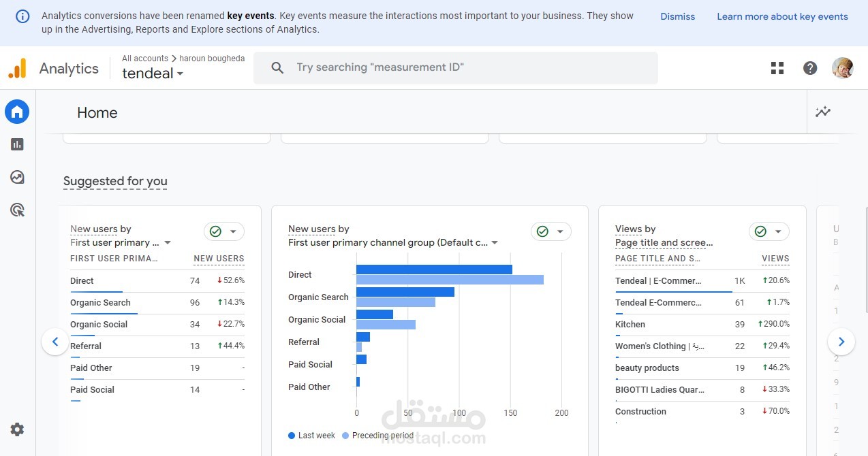Screen dimensions: 868x456
Task: Open Analytics help with the question mark icon
Action: 809,67
